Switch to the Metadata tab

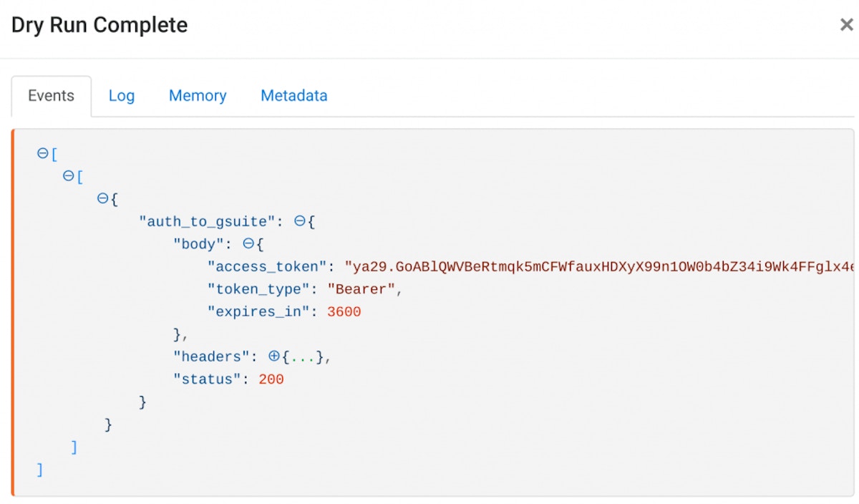(293, 96)
